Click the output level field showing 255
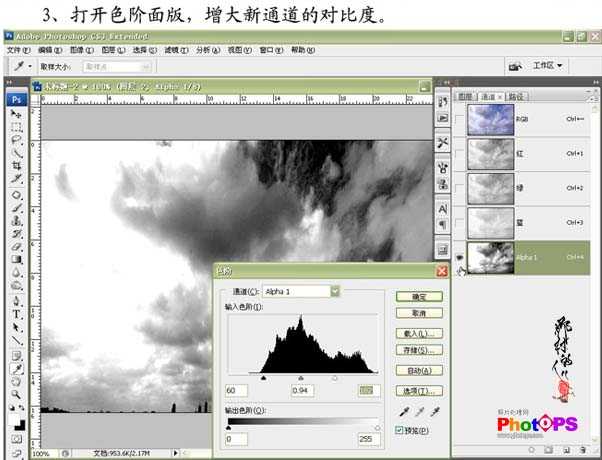The width and height of the screenshot is (602, 460). click(369, 439)
